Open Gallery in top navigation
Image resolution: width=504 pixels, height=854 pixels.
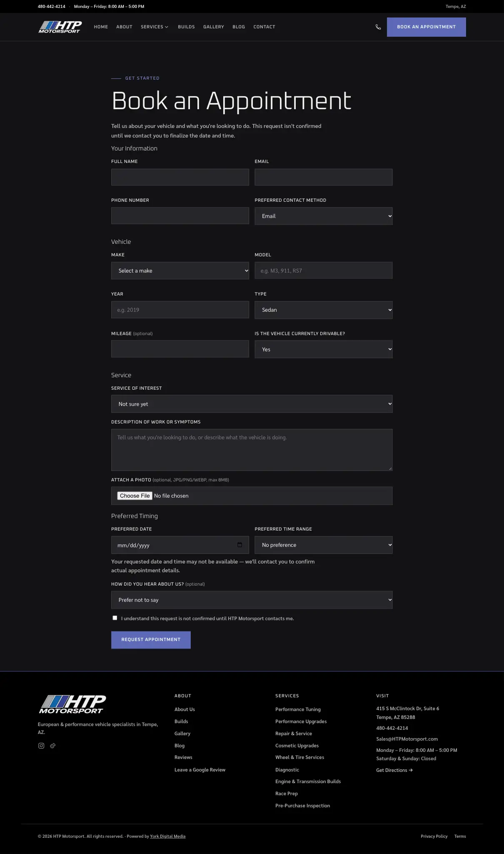[x=214, y=27]
